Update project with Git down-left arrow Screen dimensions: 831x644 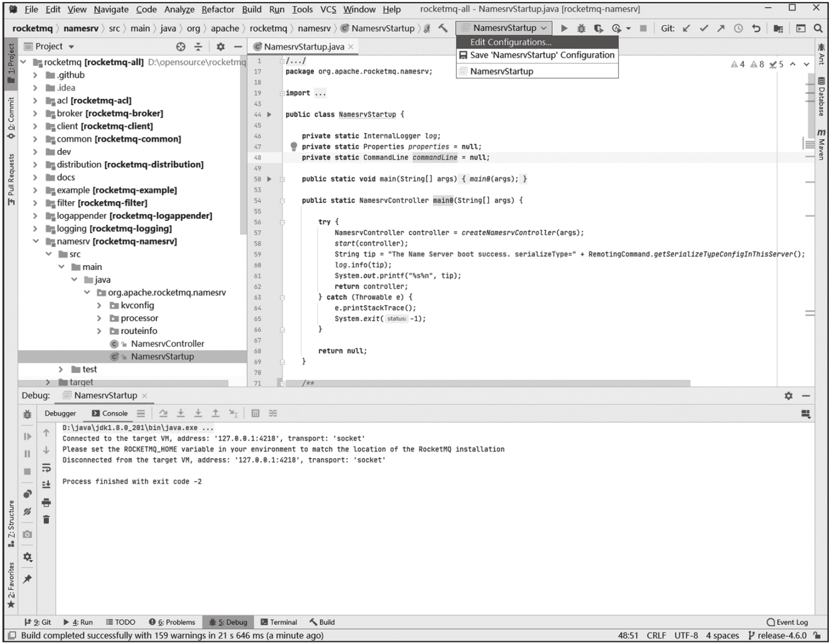[687, 28]
